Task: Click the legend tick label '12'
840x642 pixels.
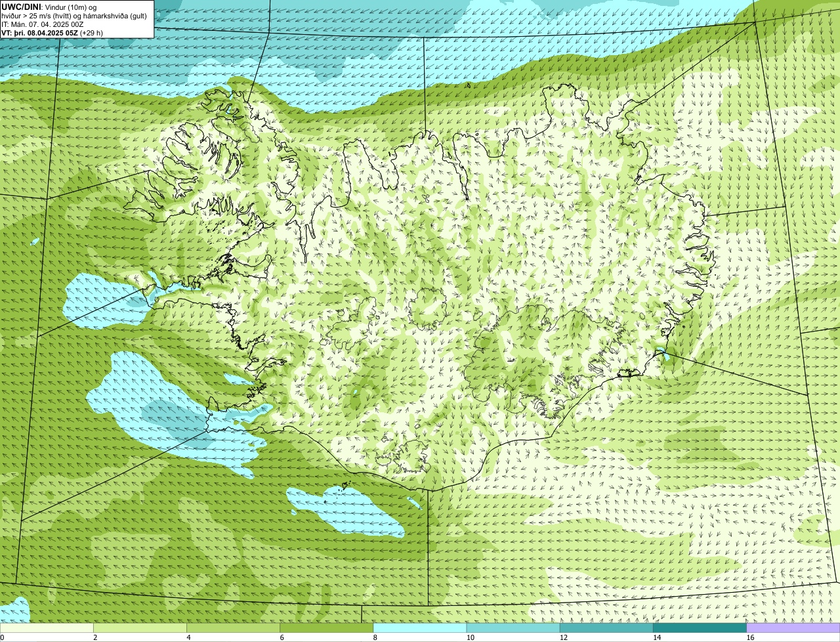Action: click(x=563, y=637)
